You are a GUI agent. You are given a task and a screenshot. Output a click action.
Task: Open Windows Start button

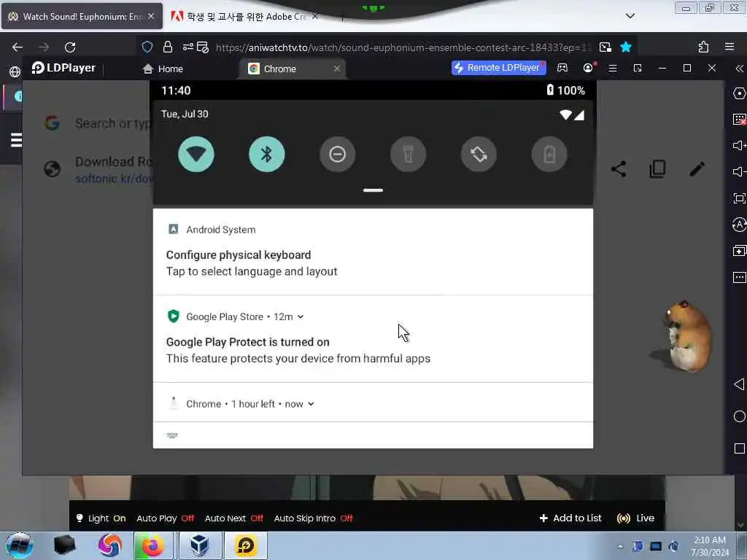(x=19, y=545)
